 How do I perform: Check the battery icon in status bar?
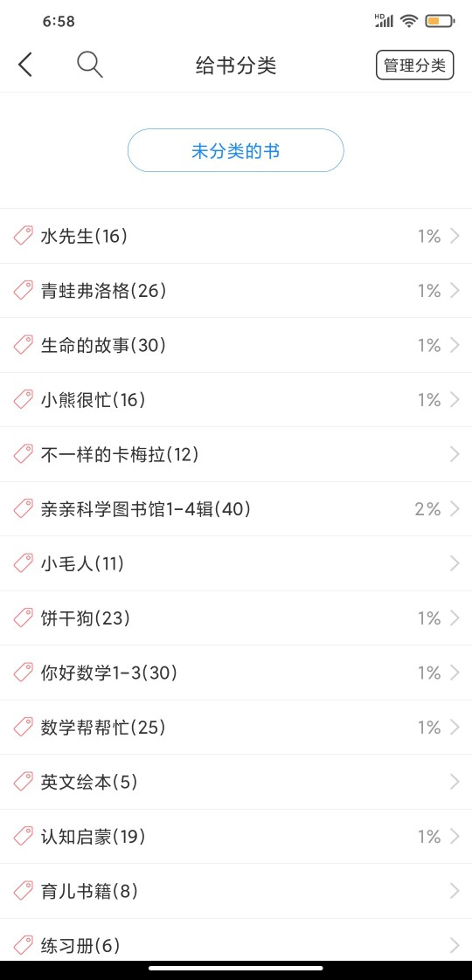(441, 21)
